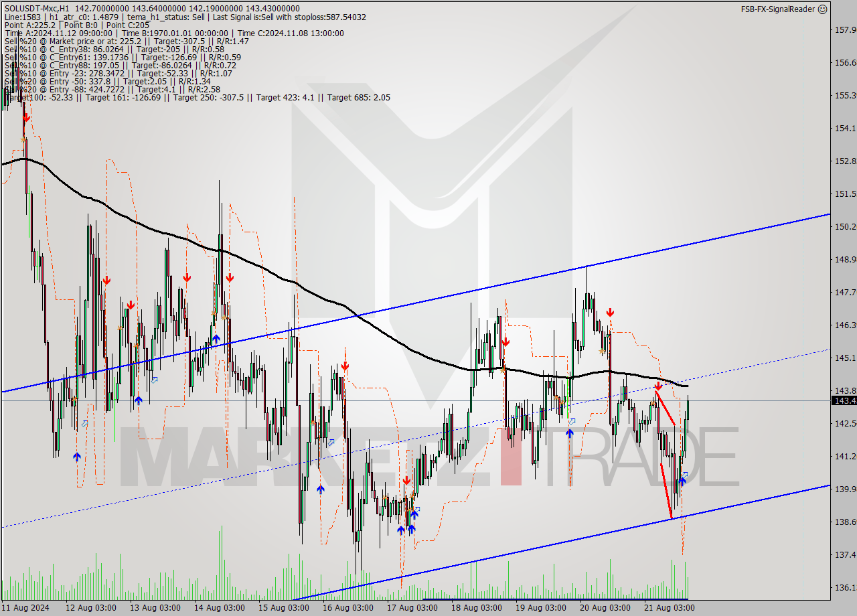Click the 138.6 price axis label
857x616 pixels.
pyautogui.click(x=845, y=522)
